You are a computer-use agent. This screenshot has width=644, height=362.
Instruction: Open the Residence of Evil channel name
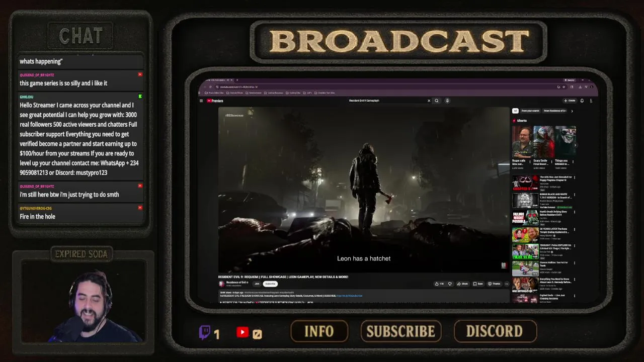pos(237,283)
